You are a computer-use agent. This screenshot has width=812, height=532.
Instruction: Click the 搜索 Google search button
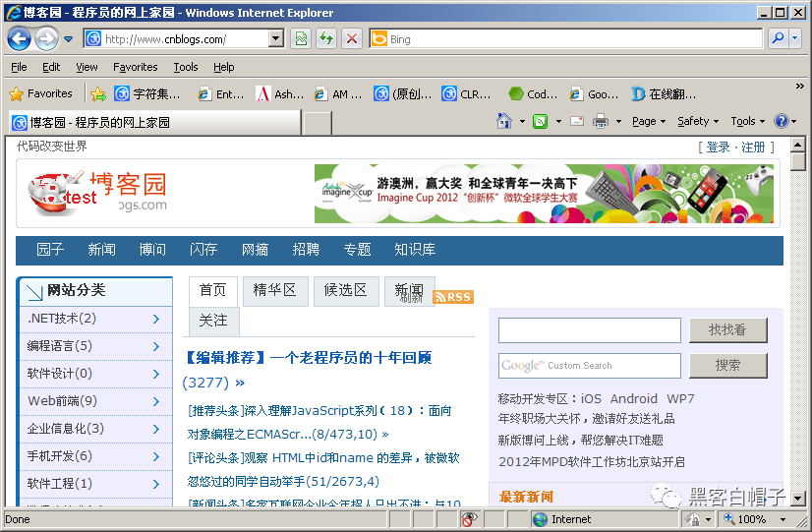click(x=727, y=366)
